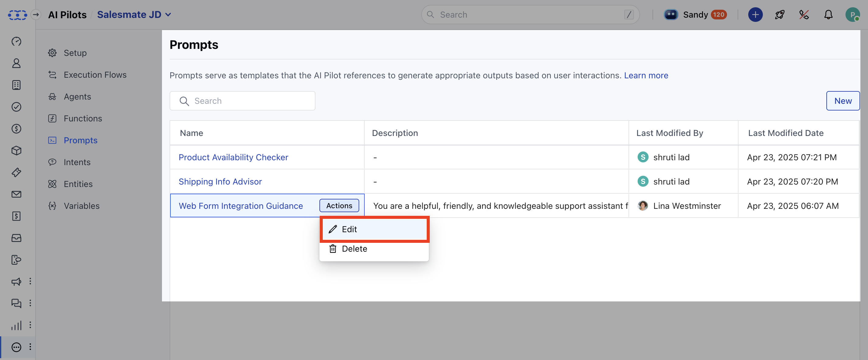Click the Apr 23, 2025 06:07 AM date
This screenshot has width=868, height=360.
(793, 205)
